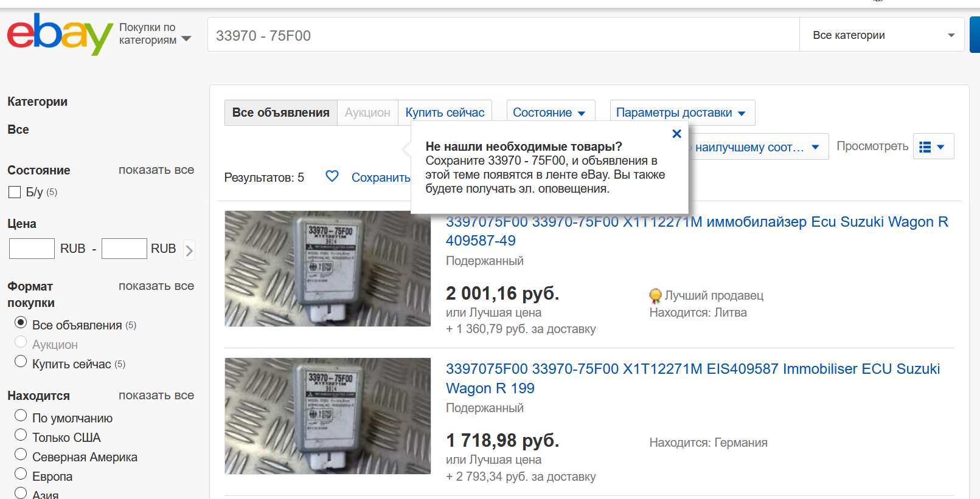Click показать все next to Находится
This screenshot has width=980, height=499.
click(156, 395)
